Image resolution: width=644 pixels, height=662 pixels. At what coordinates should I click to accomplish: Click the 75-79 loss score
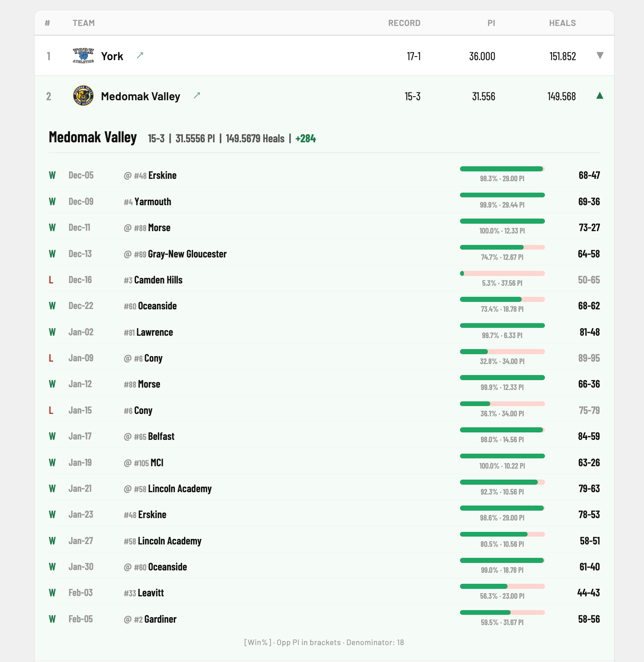click(589, 410)
